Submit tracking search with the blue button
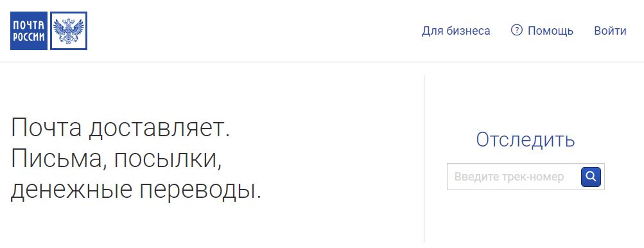Screen dimensions: 644x248 (591, 177)
